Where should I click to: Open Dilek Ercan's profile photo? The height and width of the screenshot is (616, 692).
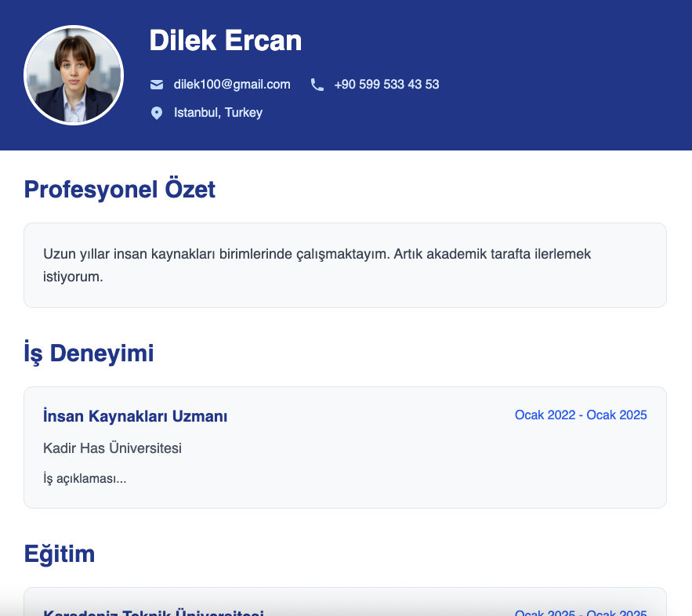point(74,75)
